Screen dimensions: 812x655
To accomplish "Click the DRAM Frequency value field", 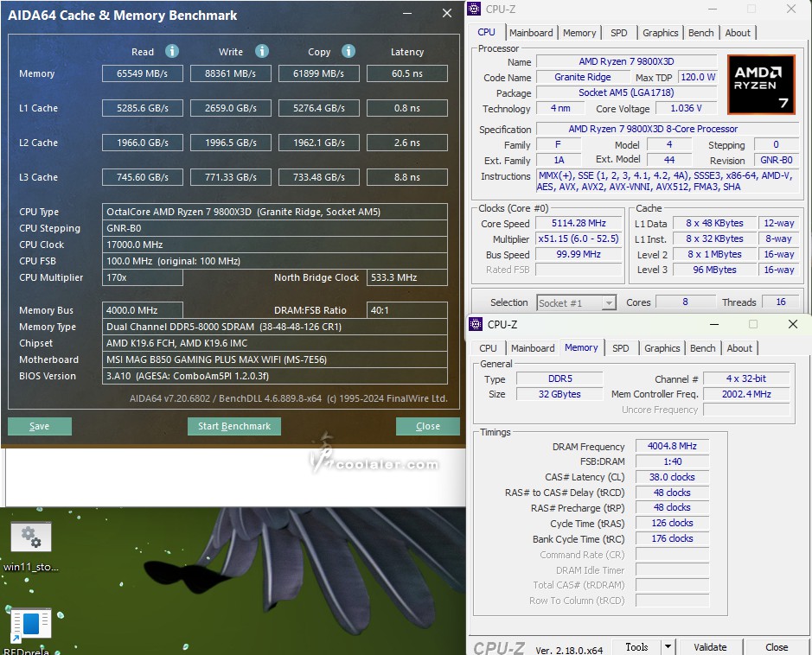I will point(672,446).
